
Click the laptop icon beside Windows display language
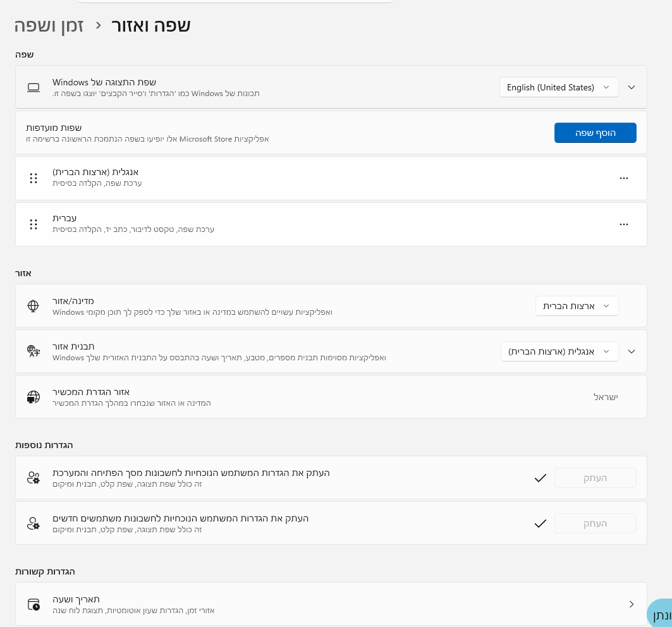(34, 87)
